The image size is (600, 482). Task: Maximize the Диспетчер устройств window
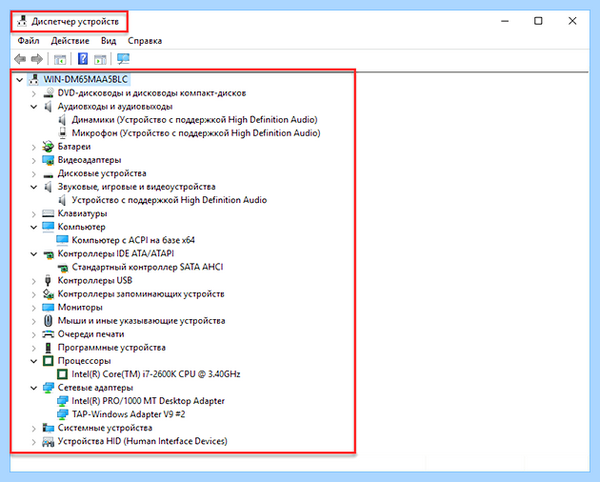point(538,21)
